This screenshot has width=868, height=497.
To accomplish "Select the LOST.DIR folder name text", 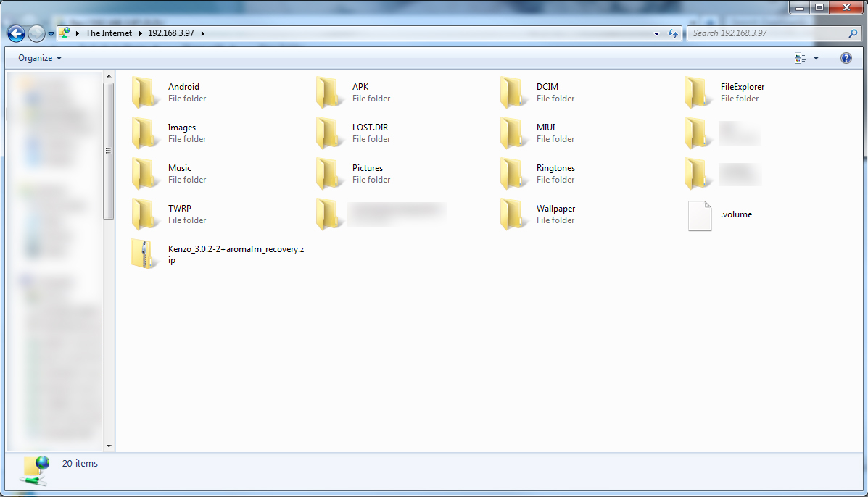I will point(371,128).
